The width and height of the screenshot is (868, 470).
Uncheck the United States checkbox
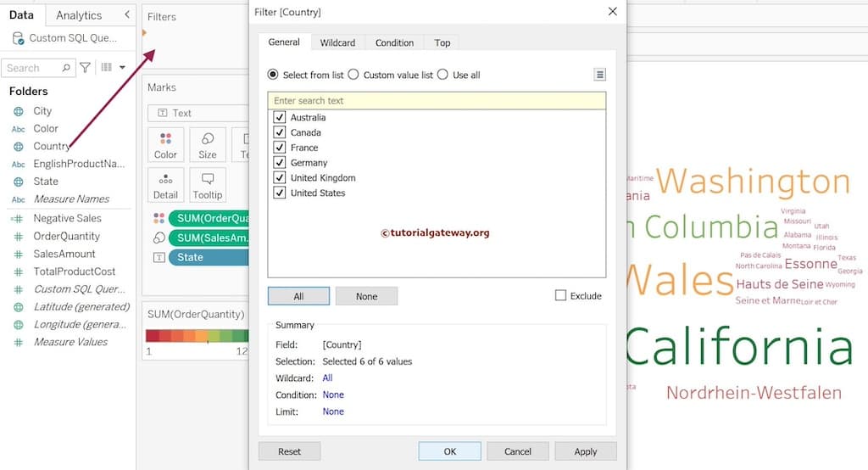tap(280, 193)
